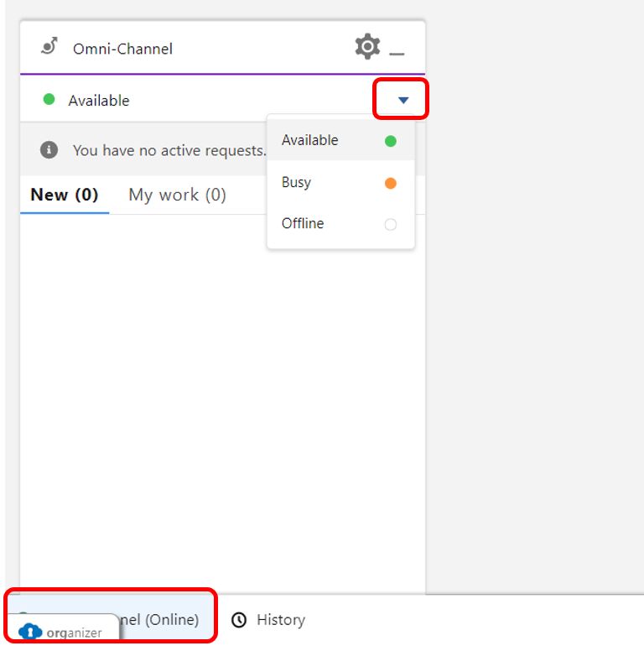Click the 'You have no active requests' message
Screen dimensions: 644x651
coord(169,150)
